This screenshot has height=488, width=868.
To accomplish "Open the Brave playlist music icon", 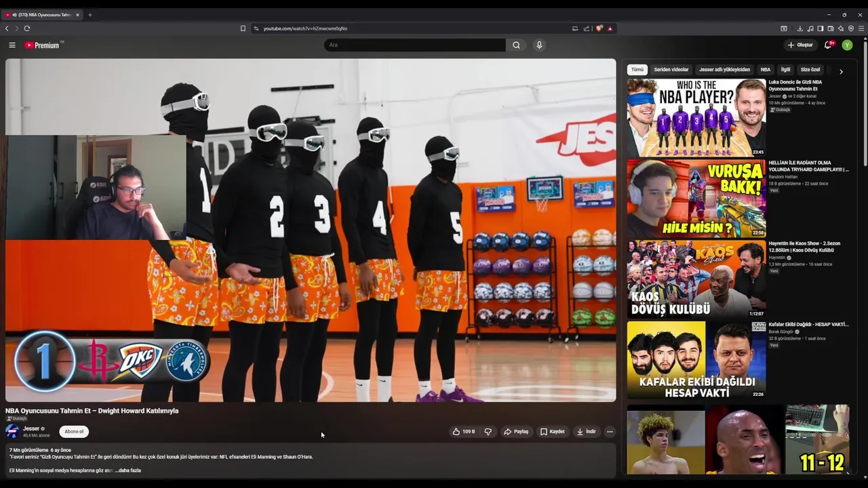I will click(x=810, y=28).
